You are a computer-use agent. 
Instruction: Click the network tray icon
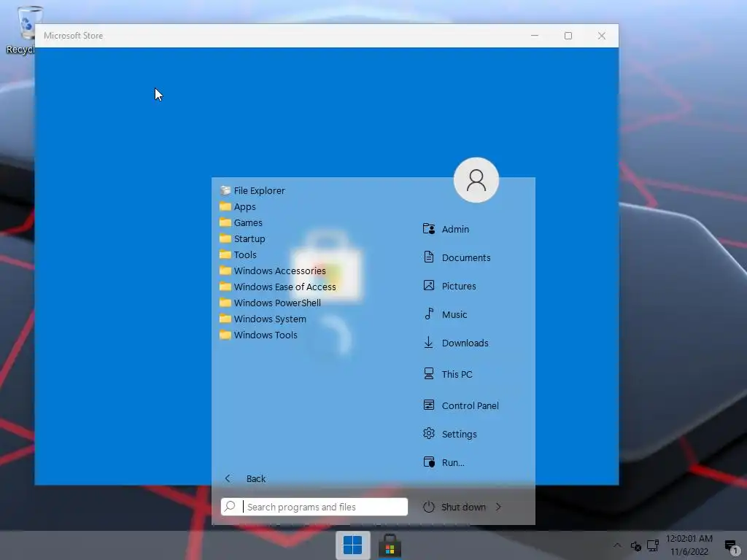tap(653, 545)
